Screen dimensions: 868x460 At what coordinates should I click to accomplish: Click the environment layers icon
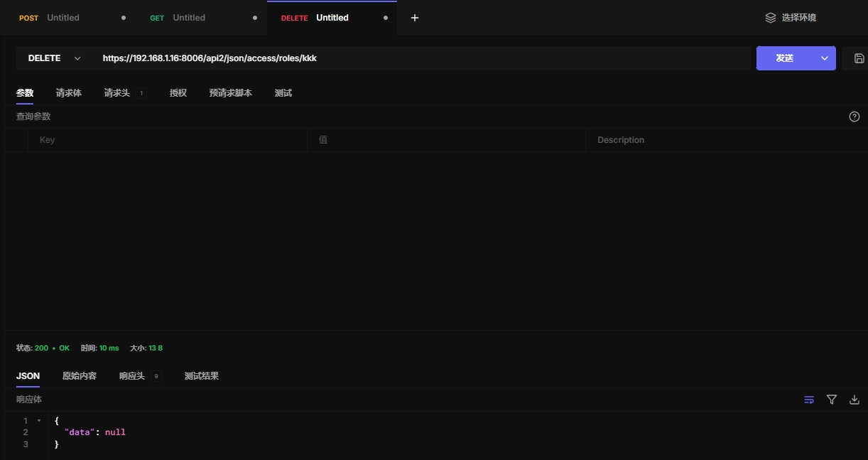pos(771,18)
